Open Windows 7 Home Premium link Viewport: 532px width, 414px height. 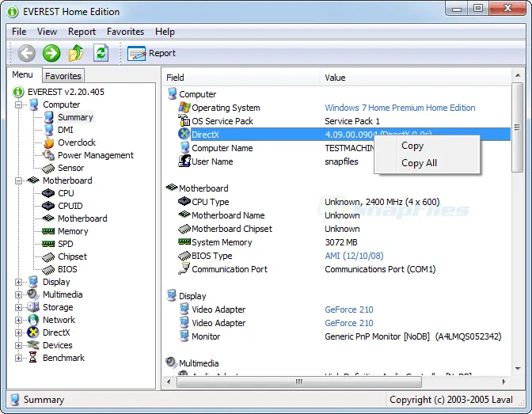400,108
